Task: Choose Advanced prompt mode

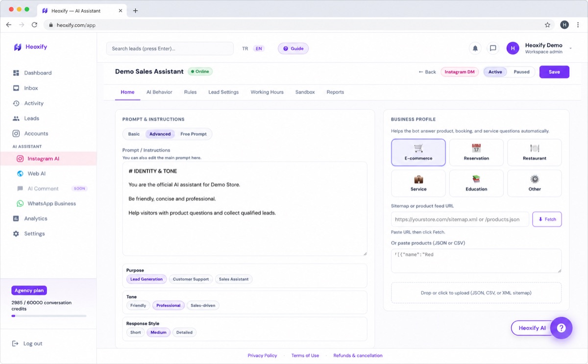Action: 160,134
